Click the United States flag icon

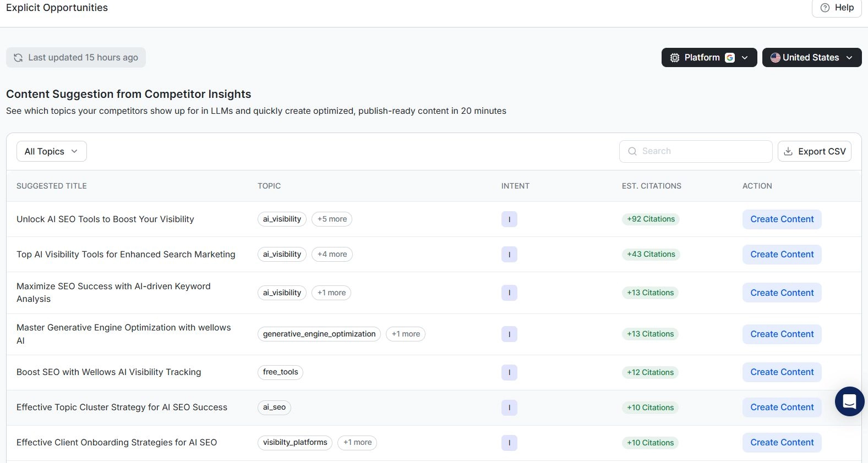(775, 58)
